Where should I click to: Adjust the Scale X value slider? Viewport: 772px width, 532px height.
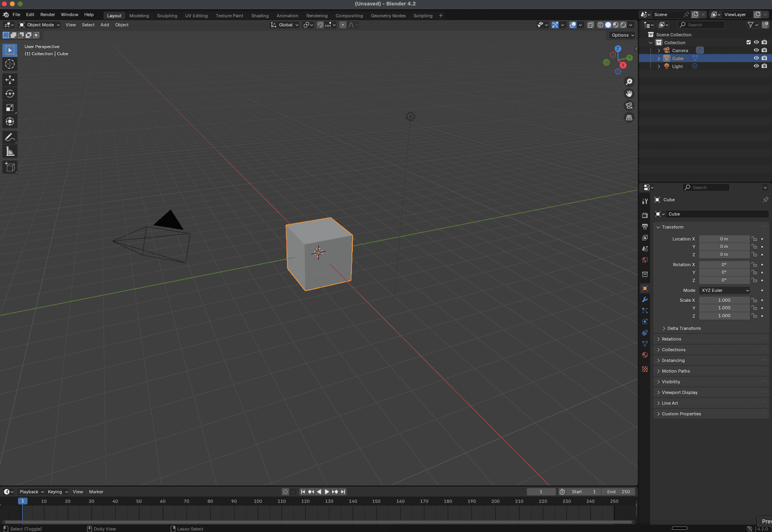[x=724, y=300]
